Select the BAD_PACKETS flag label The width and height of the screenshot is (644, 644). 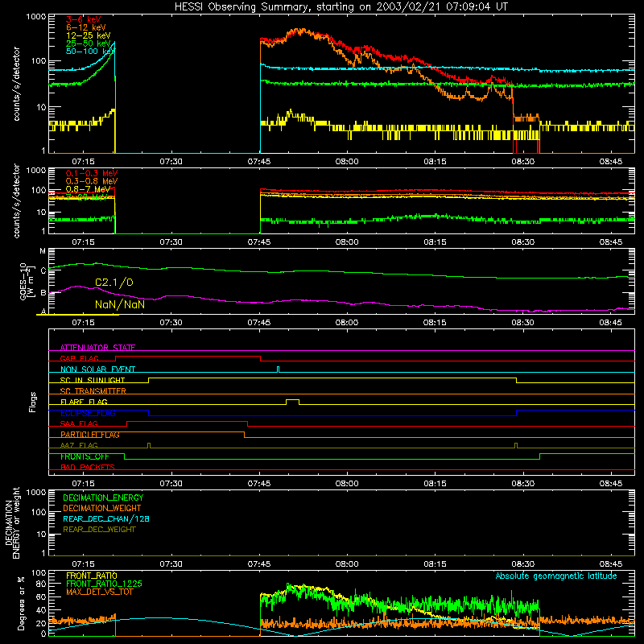[x=88, y=467]
